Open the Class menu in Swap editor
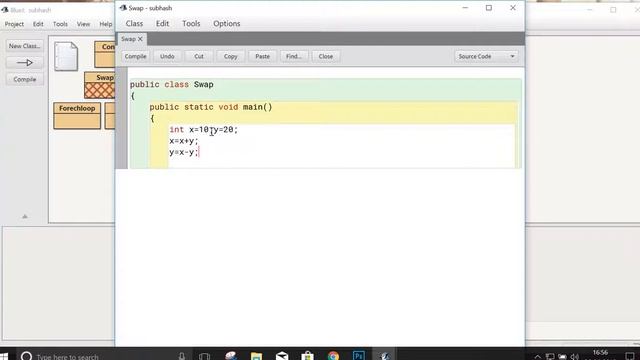This screenshot has height=360, width=640. click(x=134, y=24)
